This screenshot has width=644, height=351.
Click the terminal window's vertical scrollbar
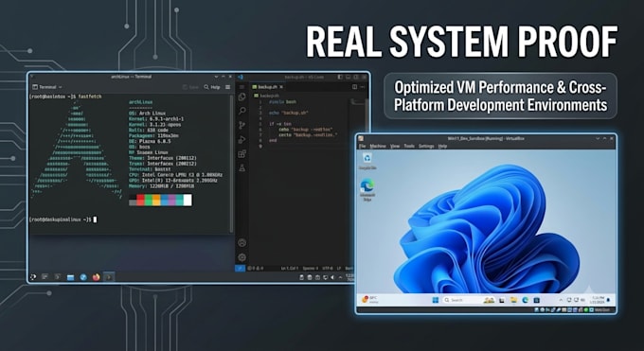(232, 165)
